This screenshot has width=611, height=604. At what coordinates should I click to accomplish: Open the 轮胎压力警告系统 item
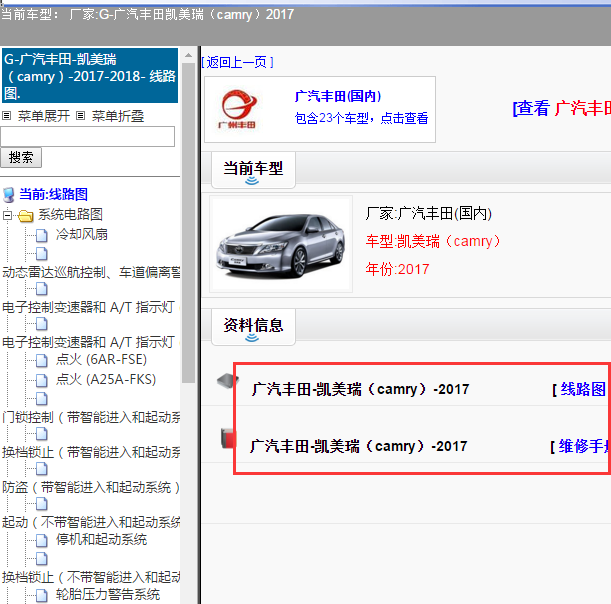108,594
